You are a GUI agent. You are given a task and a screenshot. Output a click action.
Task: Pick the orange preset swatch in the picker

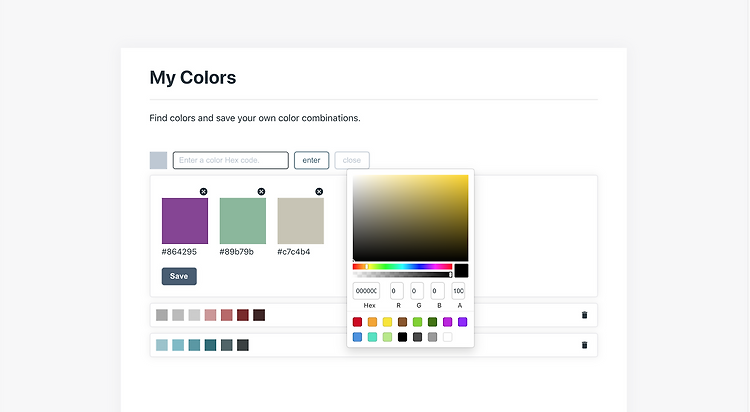(x=373, y=322)
